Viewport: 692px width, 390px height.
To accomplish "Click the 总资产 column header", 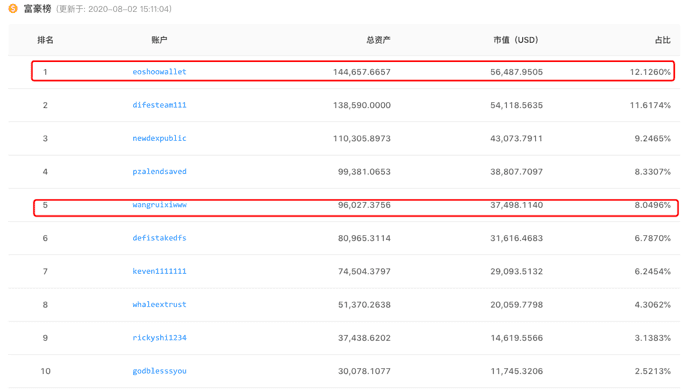I will click(x=378, y=40).
